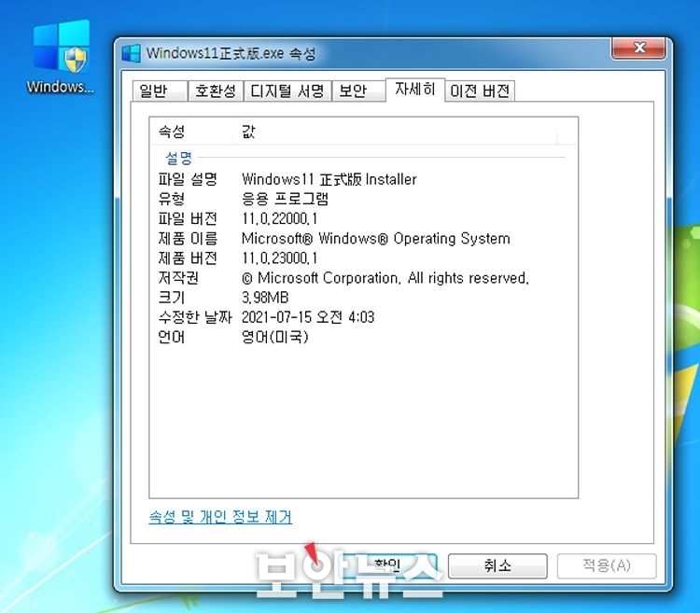Image resolution: width=700 pixels, height=613 pixels.
Task: Click the value 3.98MB
Action: [265, 298]
